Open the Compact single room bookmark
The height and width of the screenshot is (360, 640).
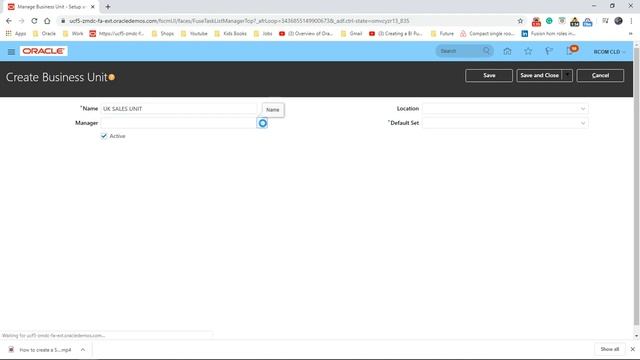pos(487,33)
